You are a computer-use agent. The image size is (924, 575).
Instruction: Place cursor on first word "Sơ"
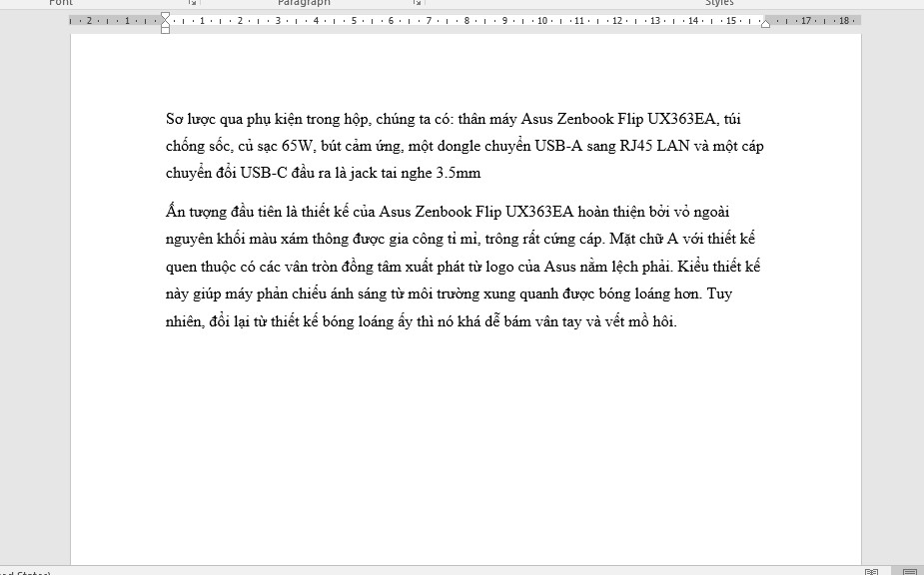(175, 120)
